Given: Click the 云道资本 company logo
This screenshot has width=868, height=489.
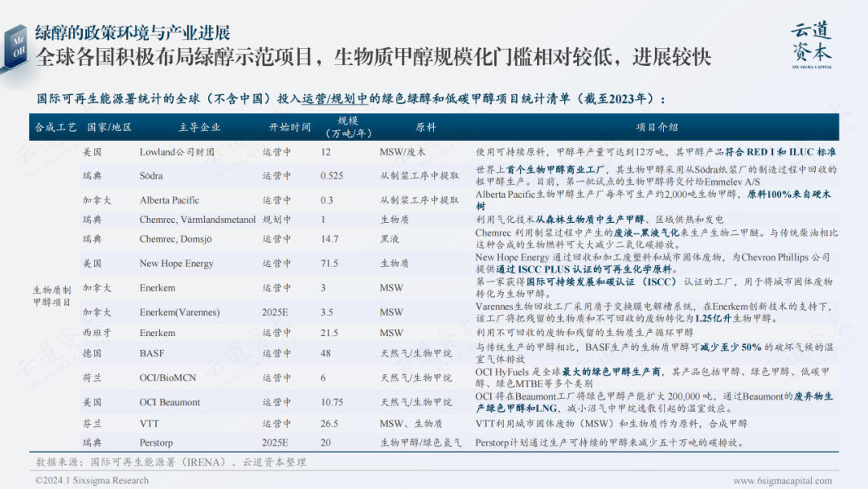Looking at the screenshot, I should tap(812, 45).
